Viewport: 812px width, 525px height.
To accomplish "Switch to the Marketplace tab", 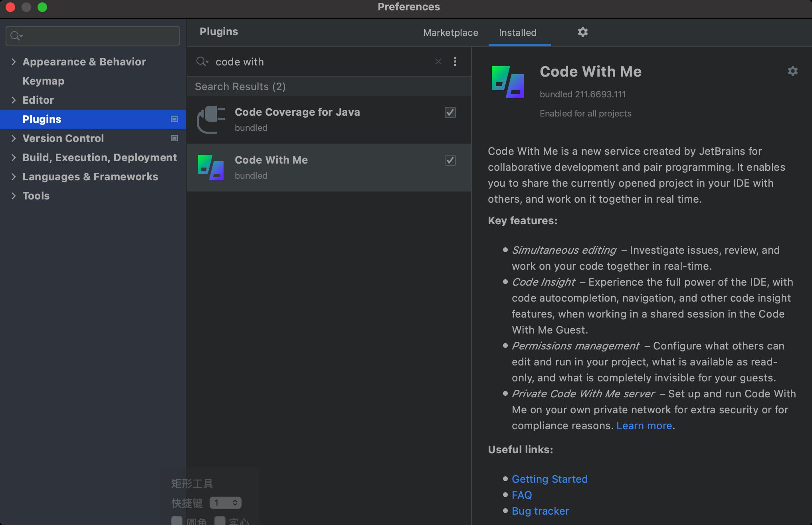I will pyautogui.click(x=450, y=33).
